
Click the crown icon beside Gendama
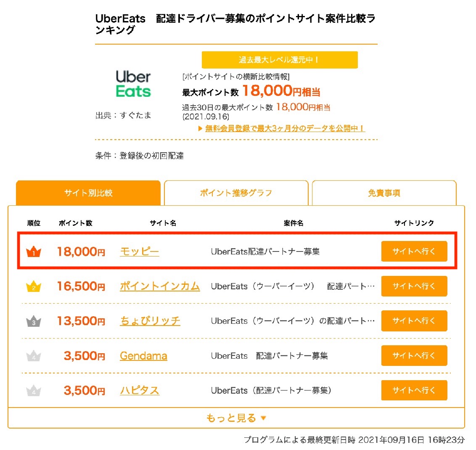point(34,356)
